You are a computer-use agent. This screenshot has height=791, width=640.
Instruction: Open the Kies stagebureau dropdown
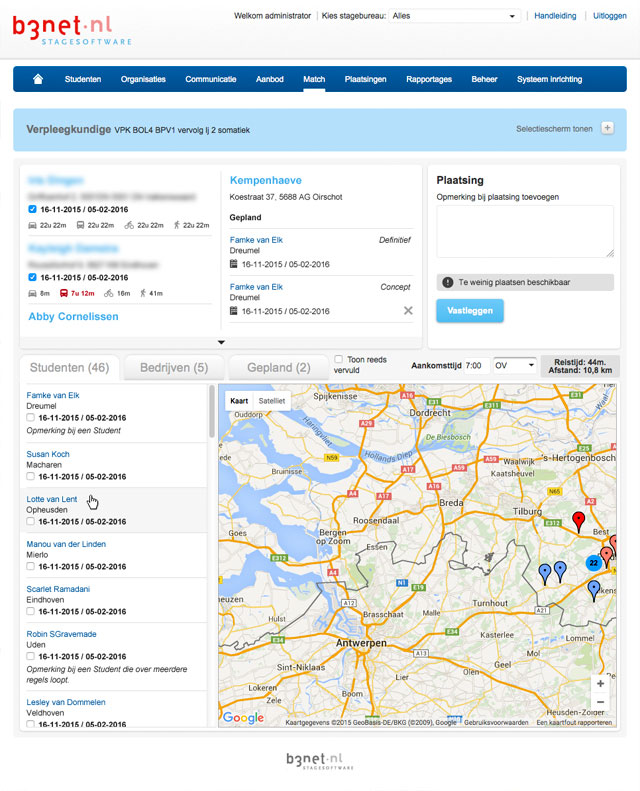tap(454, 16)
